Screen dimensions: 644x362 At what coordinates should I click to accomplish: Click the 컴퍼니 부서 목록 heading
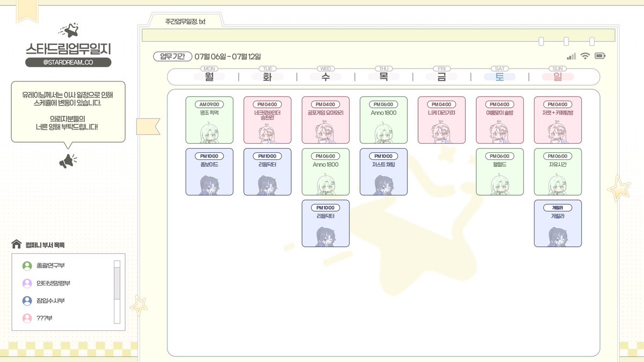[x=45, y=245]
